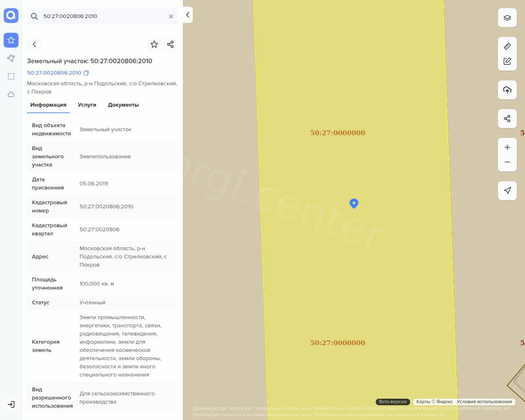The height and width of the screenshot is (420, 525).
Task: Open the cloud icon in sidebar
Action: (x=11, y=94)
